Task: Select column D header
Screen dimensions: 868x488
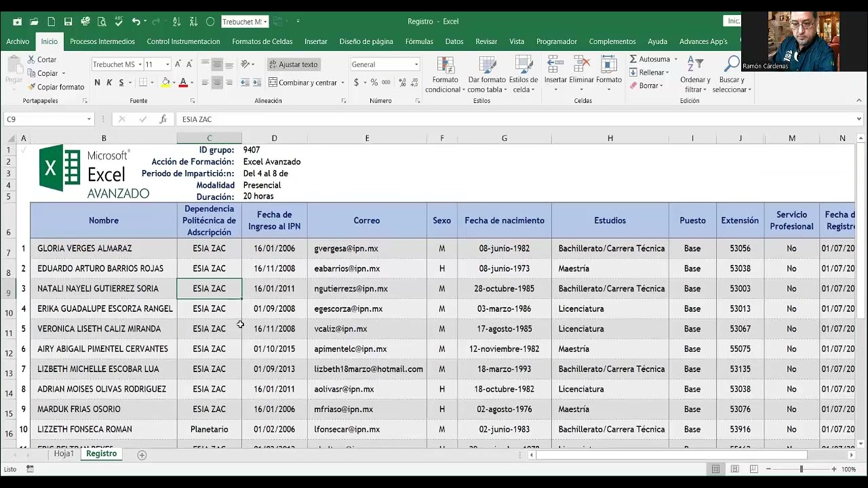Action: pyautogui.click(x=274, y=138)
